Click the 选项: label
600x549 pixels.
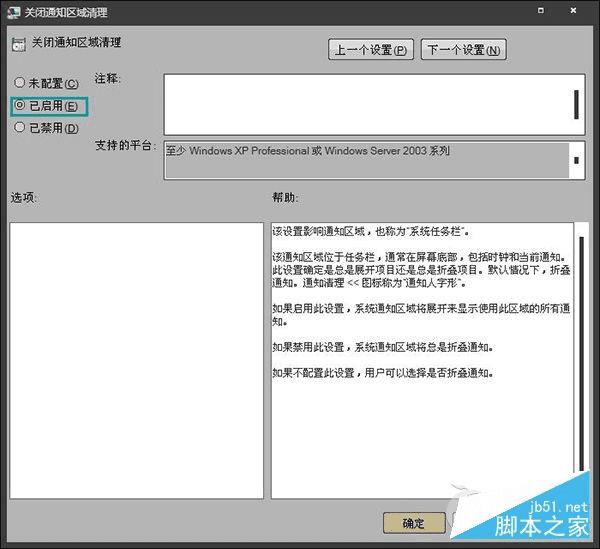click(23, 197)
